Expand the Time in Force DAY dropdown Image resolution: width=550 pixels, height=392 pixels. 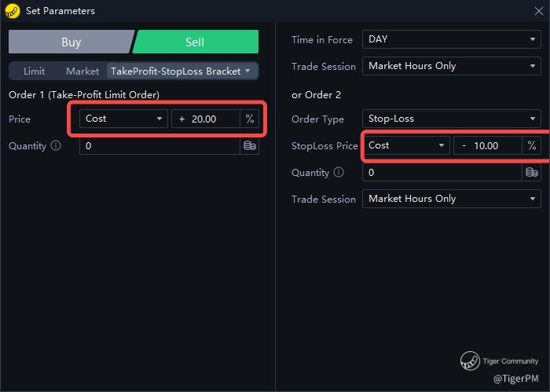click(x=450, y=39)
